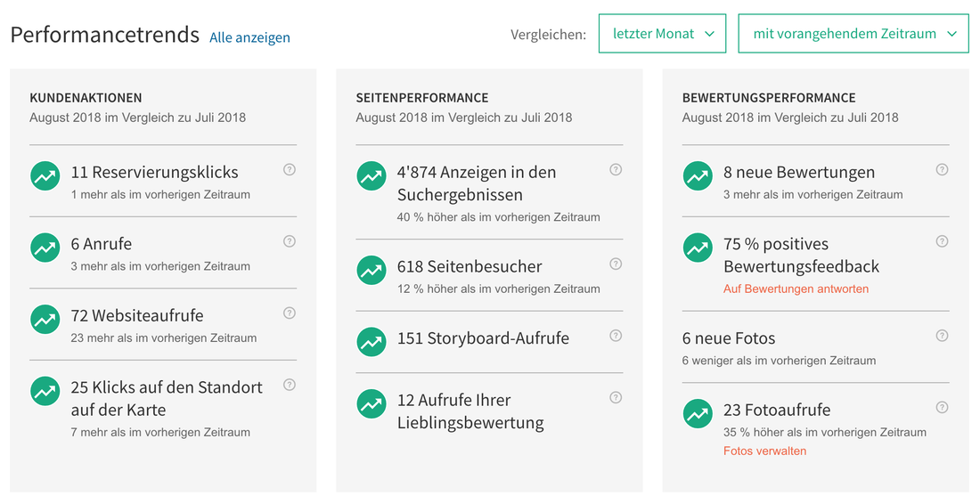Click chevron arrow in letzter Monat selector
The image size is (980, 504).
pyautogui.click(x=709, y=35)
